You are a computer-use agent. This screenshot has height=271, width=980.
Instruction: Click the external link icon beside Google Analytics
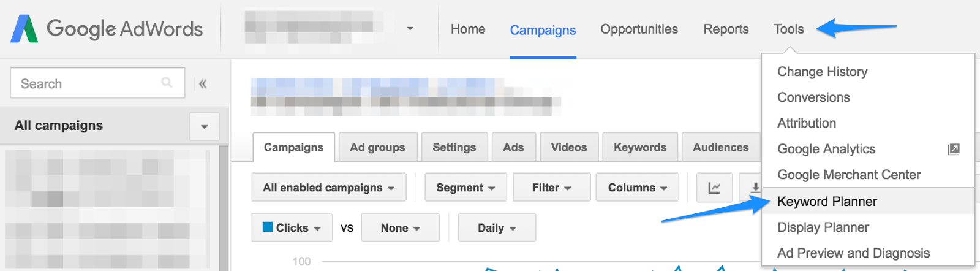pos(954,149)
